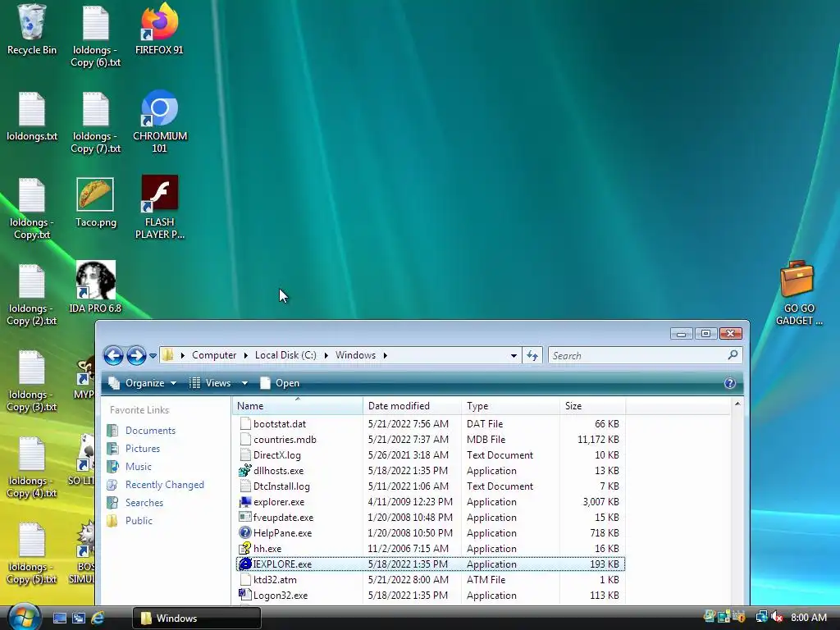Screen dimensions: 840x630
Task: Select the ktd32.atm file row
Action: tap(430, 580)
